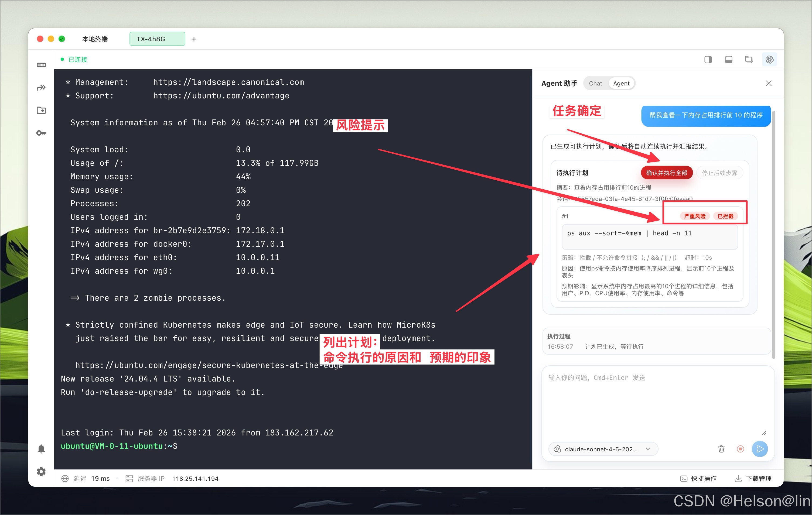Switch to Agent mode
Viewport: 812px width, 515px height.
pyautogui.click(x=621, y=83)
